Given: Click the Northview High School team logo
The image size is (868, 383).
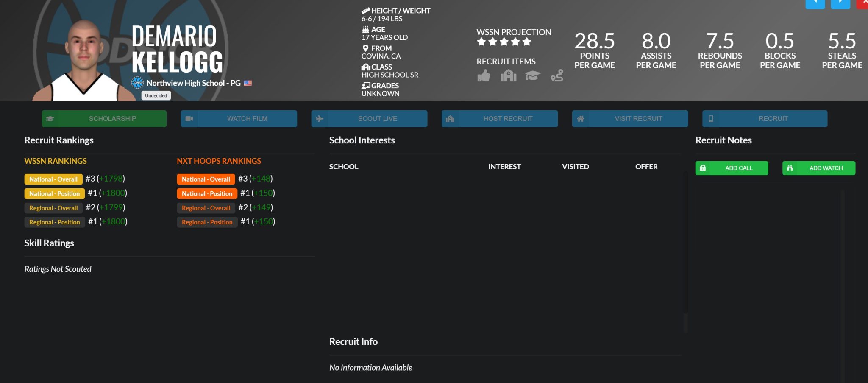Looking at the screenshot, I should 137,83.
